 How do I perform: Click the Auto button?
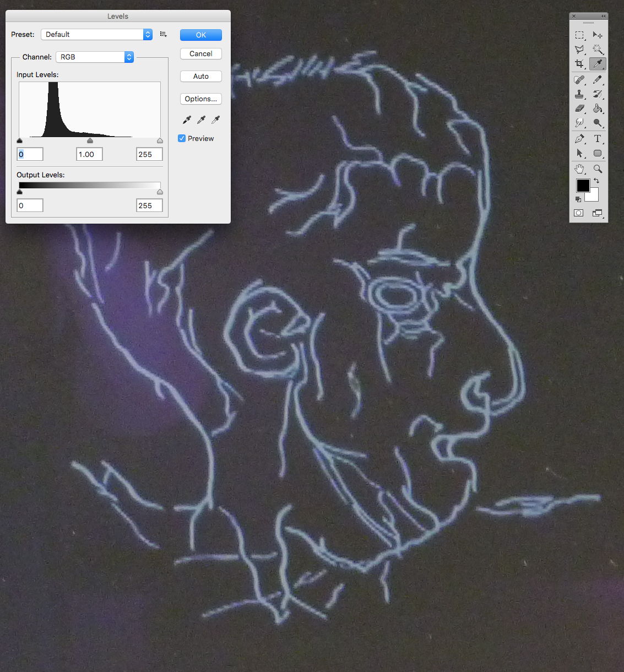[201, 76]
